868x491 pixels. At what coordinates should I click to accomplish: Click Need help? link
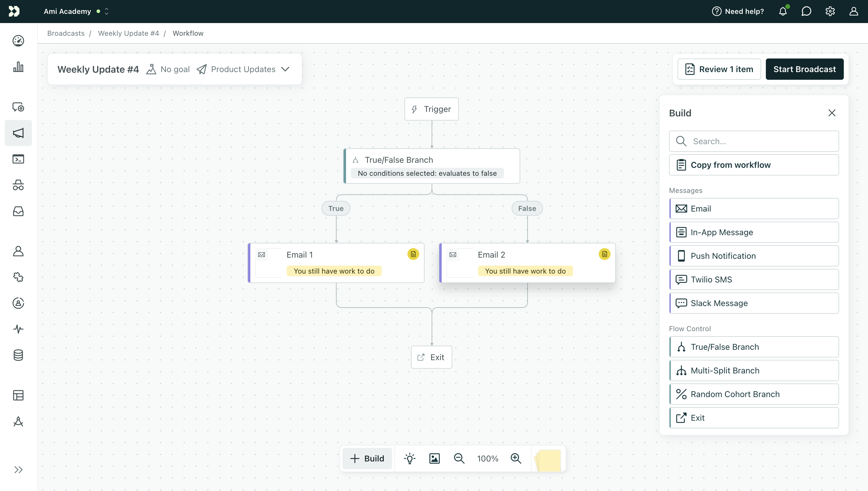point(738,11)
